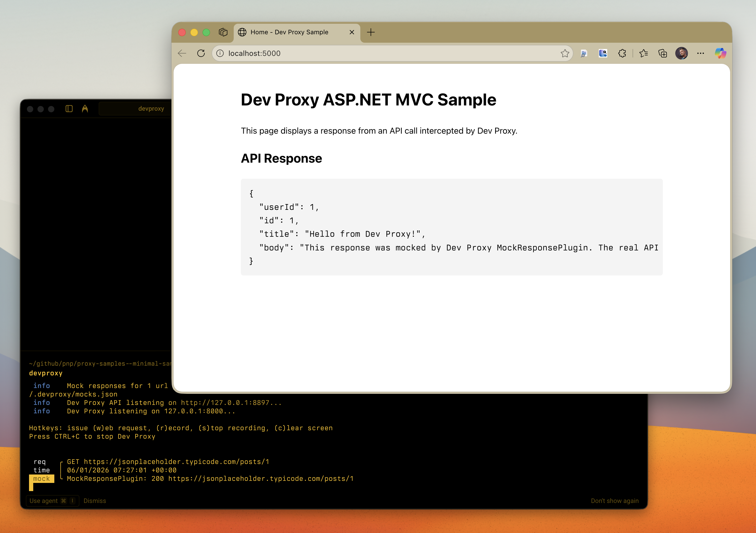Screen dimensions: 756x533
Task: Select the Home - Dev Proxy Sample tab
Action: pyautogui.click(x=289, y=32)
